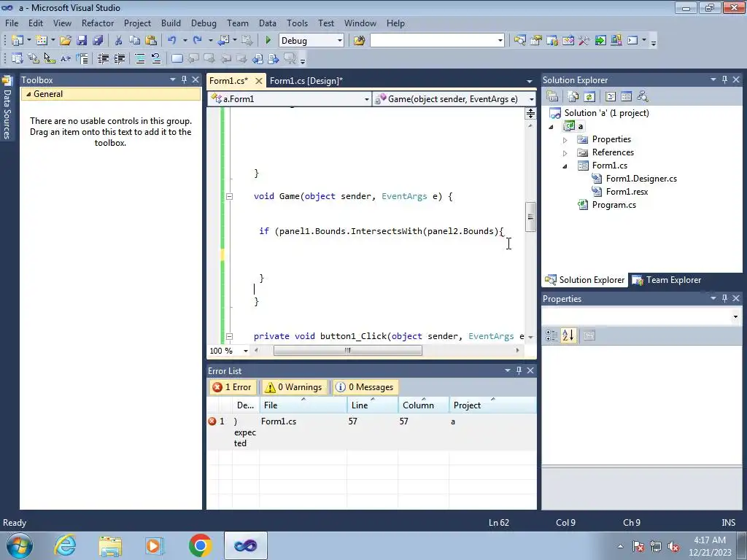Viewport: 747px width, 560px height.
Task: Toggle auto-hide pin on Toolbox panel
Action: (x=184, y=79)
